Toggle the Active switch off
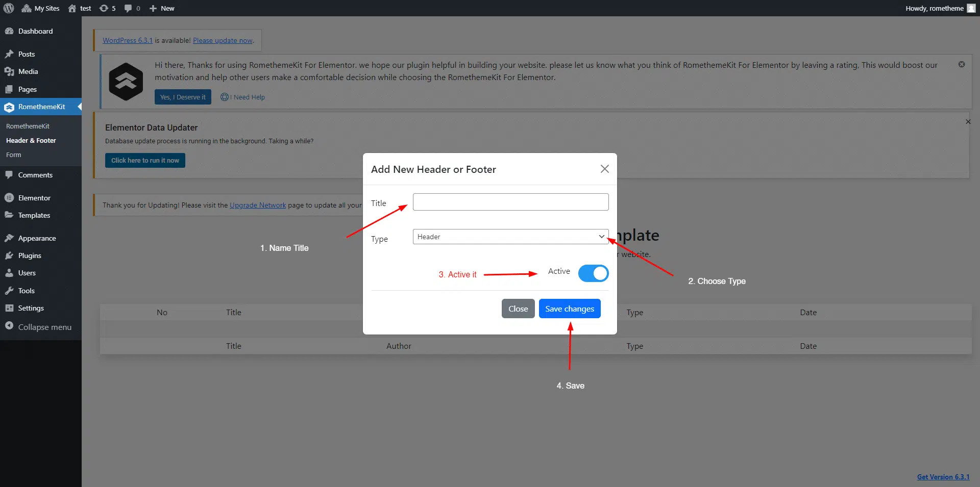 593,273
